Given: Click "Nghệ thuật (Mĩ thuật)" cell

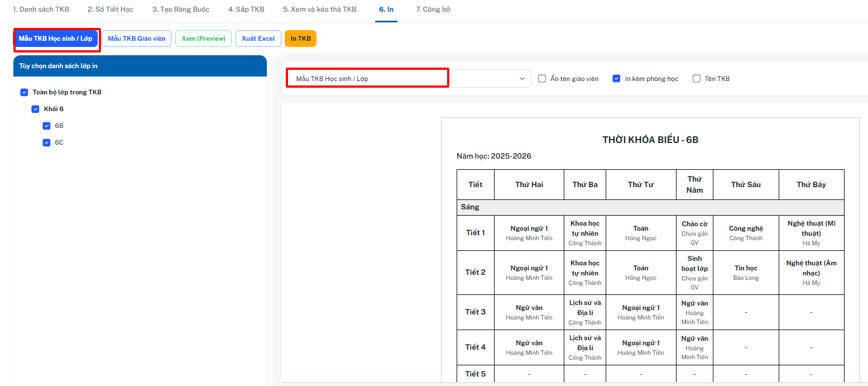Looking at the screenshot, I should (x=811, y=232).
